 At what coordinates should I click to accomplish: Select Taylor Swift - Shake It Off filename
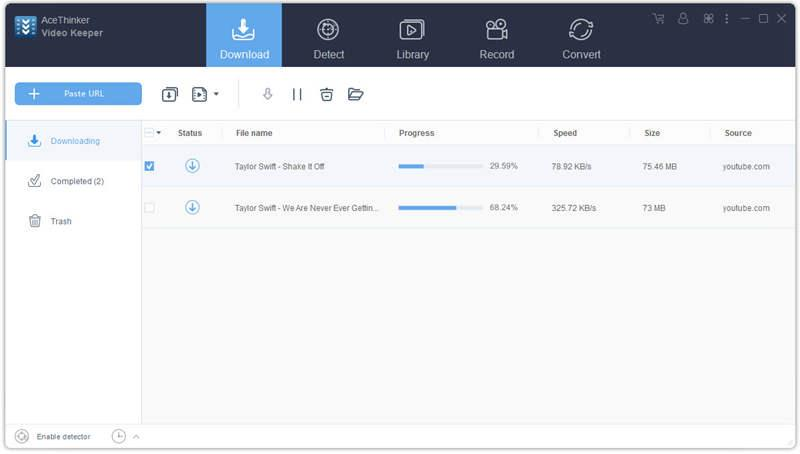[x=279, y=166]
